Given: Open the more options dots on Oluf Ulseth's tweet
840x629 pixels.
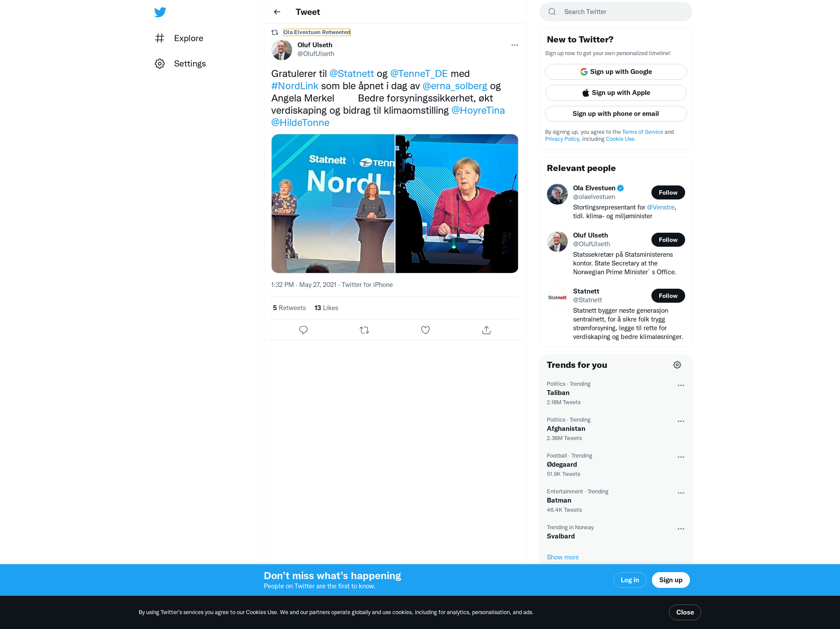Looking at the screenshot, I should pos(514,45).
